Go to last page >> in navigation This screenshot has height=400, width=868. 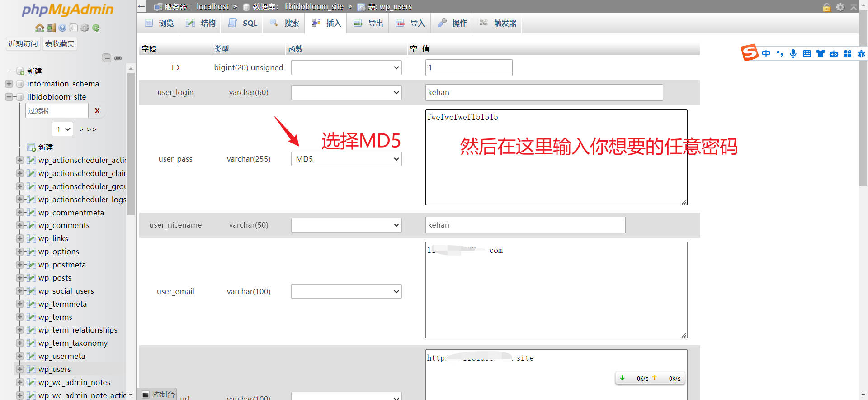pos(92,130)
